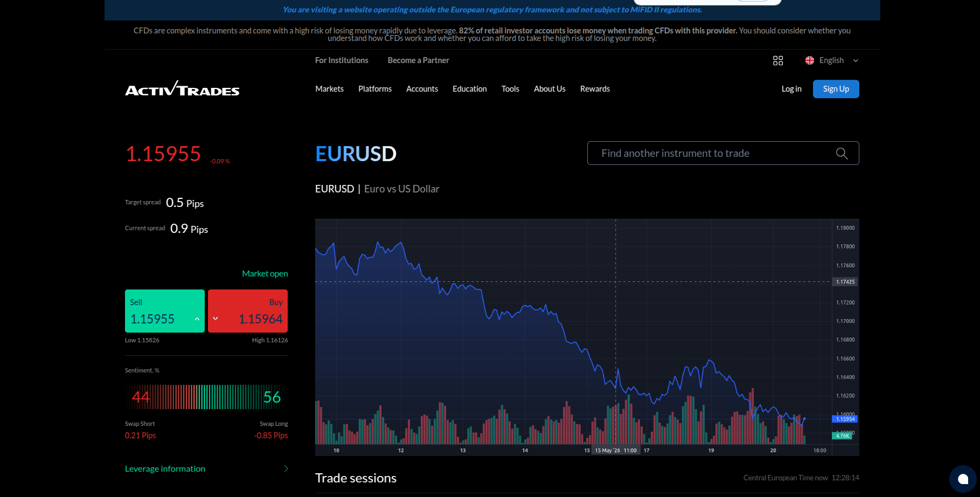The image size is (980, 497).
Task: Click the 1.15954 current price tag
Action: 845,419
